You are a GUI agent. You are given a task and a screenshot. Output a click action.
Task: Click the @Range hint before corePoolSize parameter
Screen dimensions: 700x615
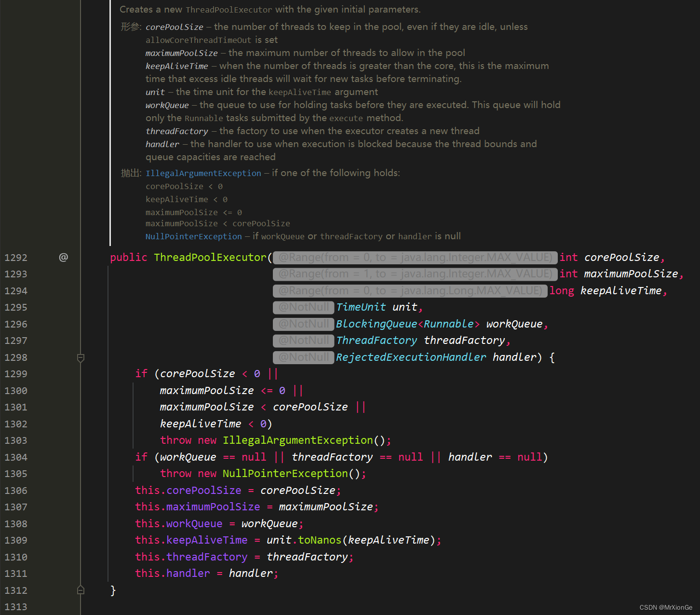(415, 258)
